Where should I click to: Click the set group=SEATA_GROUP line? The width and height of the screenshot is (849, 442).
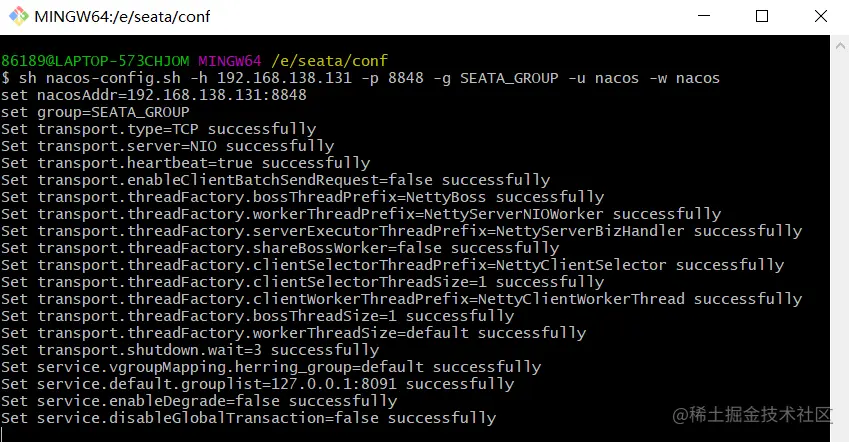coord(95,112)
